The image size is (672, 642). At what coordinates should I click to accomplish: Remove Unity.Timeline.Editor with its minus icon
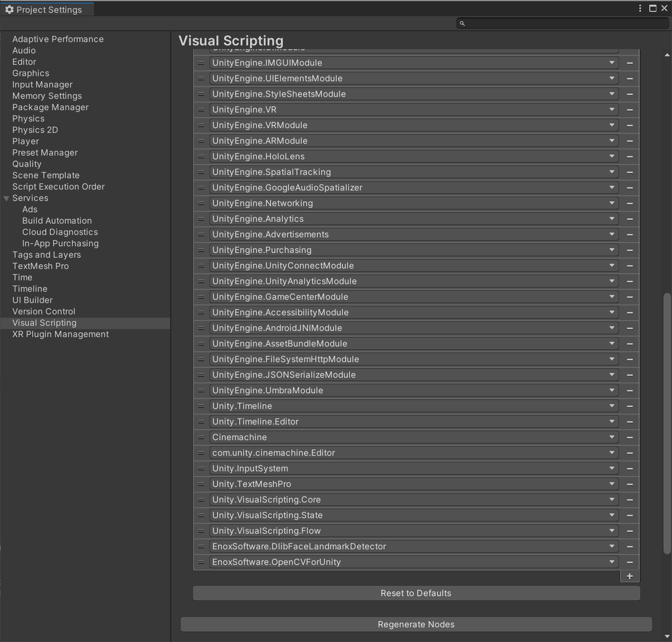point(629,422)
